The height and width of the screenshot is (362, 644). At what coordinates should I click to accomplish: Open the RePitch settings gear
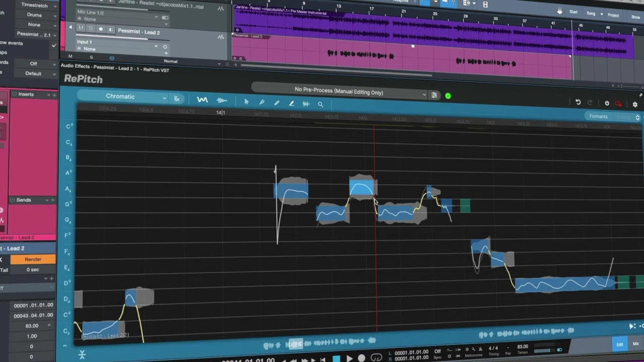[x=635, y=104]
